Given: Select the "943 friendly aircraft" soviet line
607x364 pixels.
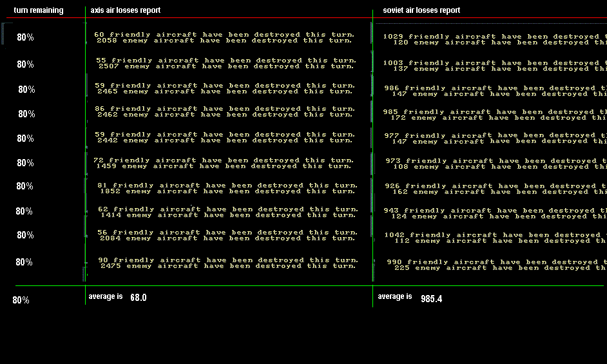Looking at the screenshot, I should (495, 211).
